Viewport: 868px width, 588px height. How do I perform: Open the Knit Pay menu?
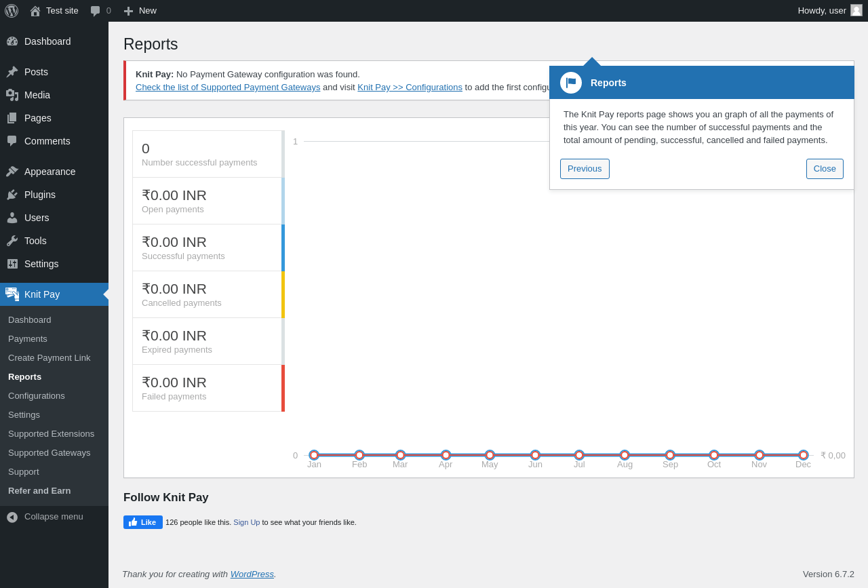[x=54, y=294]
